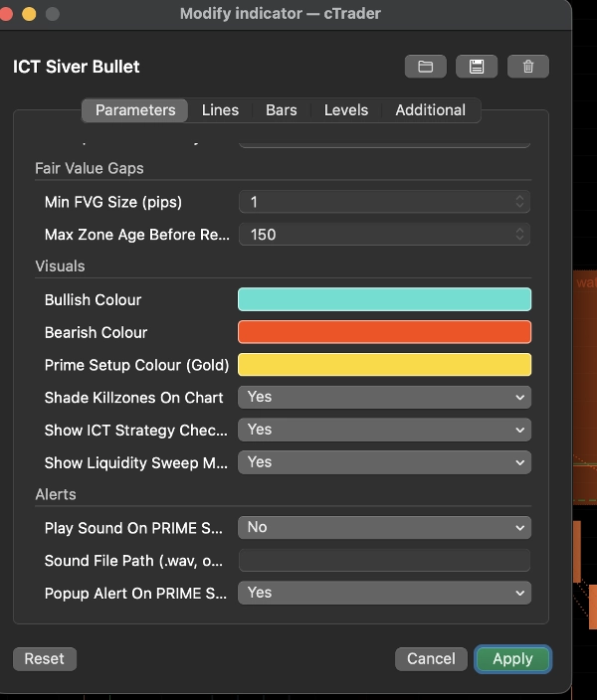Adjust the Max Zone Age stepper arrows
Image resolution: width=597 pixels, height=700 pixels.
[x=519, y=235]
